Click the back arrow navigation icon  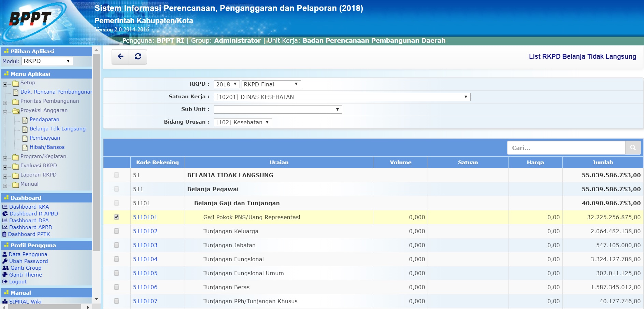(x=120, y=56)
